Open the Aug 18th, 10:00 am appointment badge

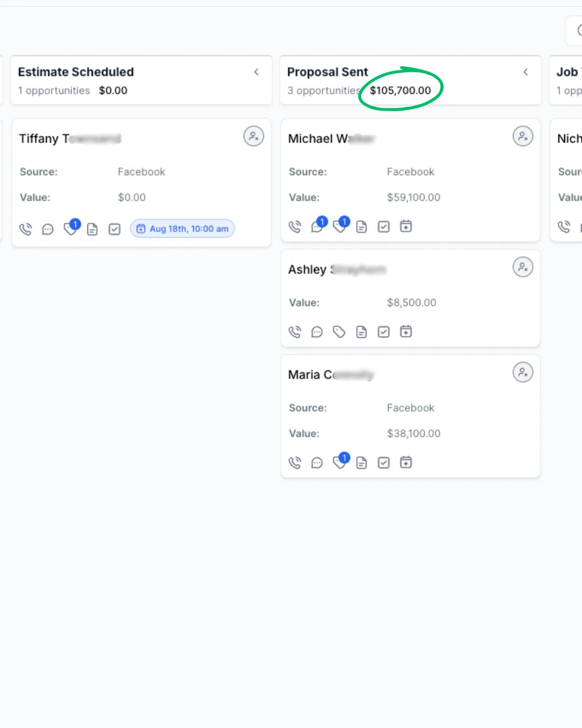point(183,229)
